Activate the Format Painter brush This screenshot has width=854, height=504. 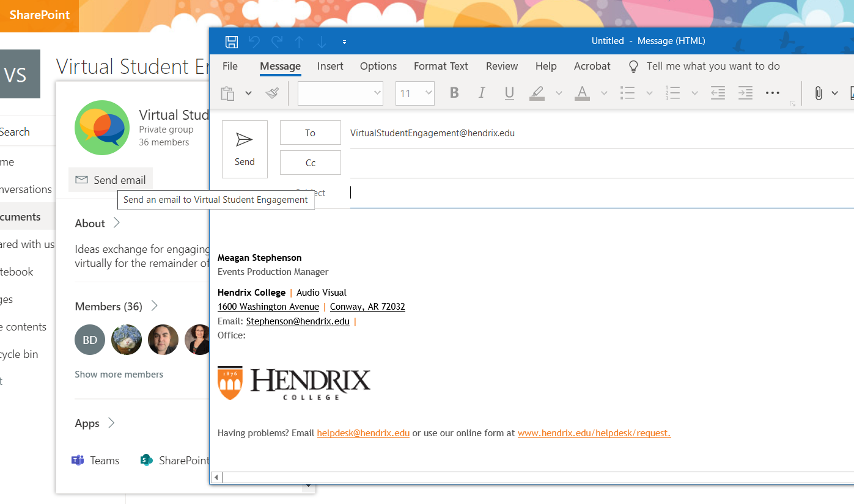[272, 93]
